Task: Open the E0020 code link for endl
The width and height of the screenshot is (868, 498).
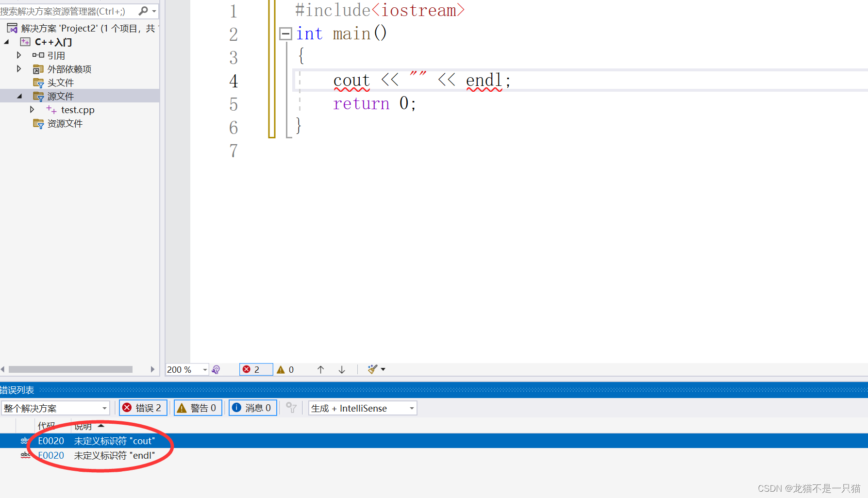Action: tap(51, 455)
